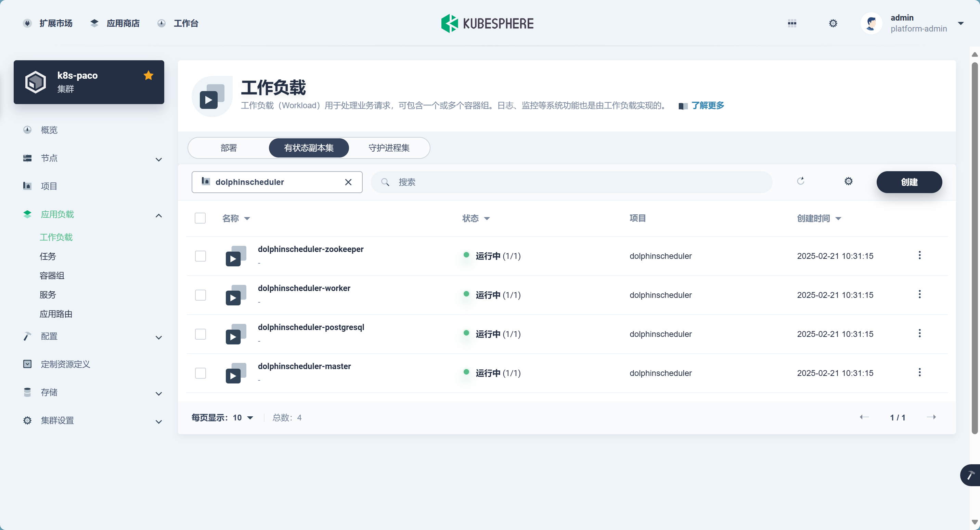The width and height of the screenshot is (980, 530).
Task: Click the top header settings gear icon
Action: [833, 24]
